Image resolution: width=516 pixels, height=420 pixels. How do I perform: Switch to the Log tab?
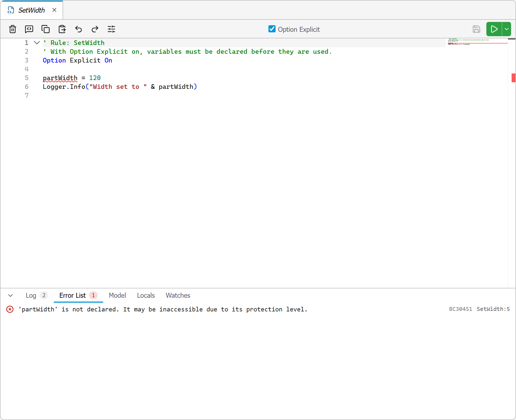[x=37, y=295]
